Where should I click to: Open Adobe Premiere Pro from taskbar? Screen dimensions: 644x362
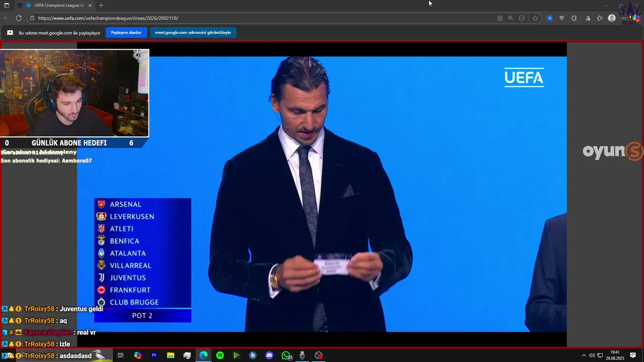click(154, 355)
